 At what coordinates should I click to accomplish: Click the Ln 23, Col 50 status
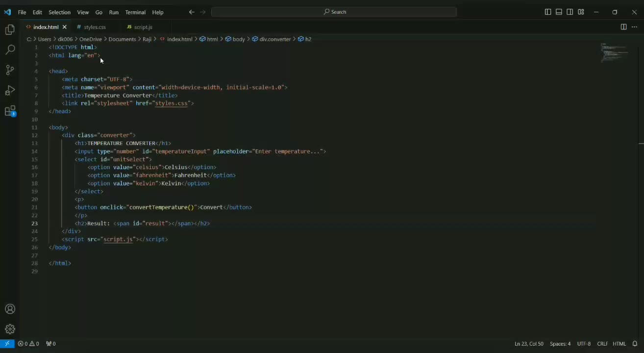coord(529,344)
